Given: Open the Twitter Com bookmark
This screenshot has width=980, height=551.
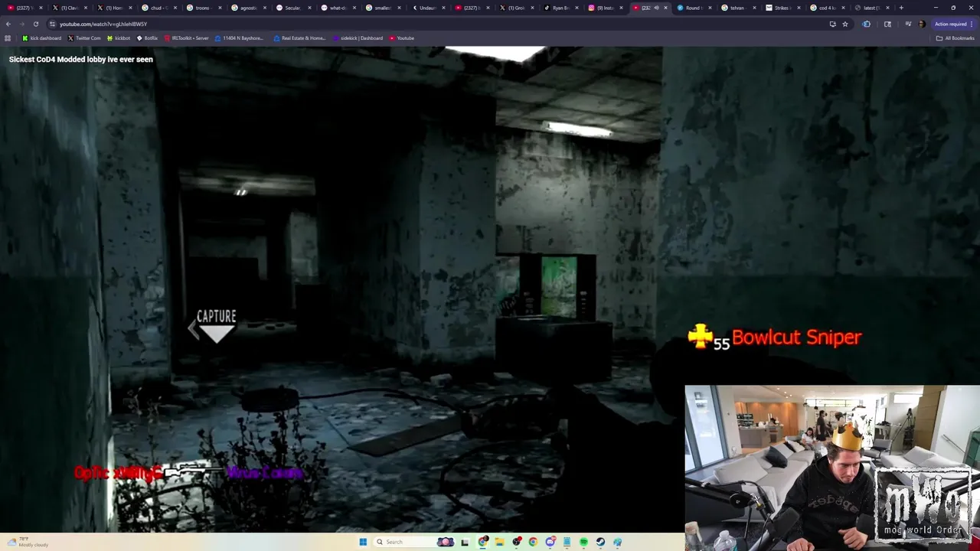Looking at the screenshot, I should pyautogui.click(x=84, y=38).
